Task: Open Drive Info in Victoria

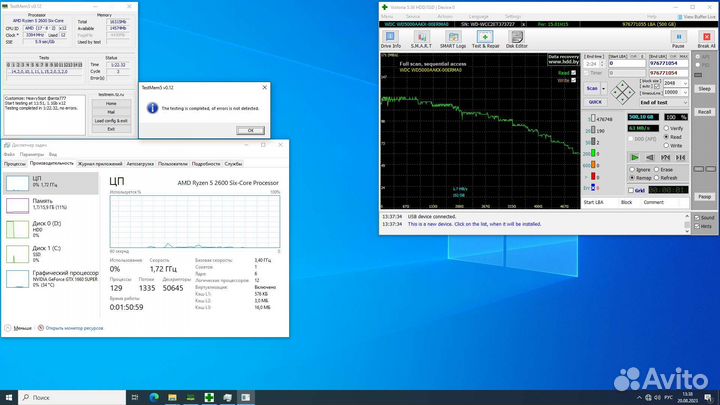Action: pos(390,39)
